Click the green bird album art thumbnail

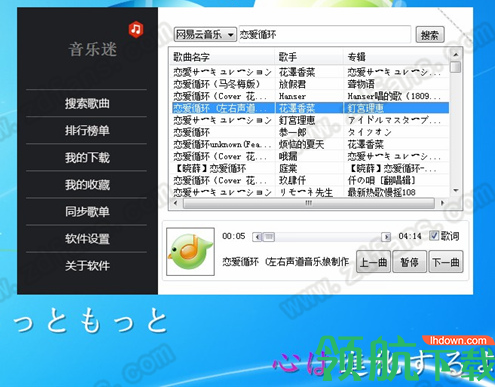pyautogui.click(x=190, y=252)
